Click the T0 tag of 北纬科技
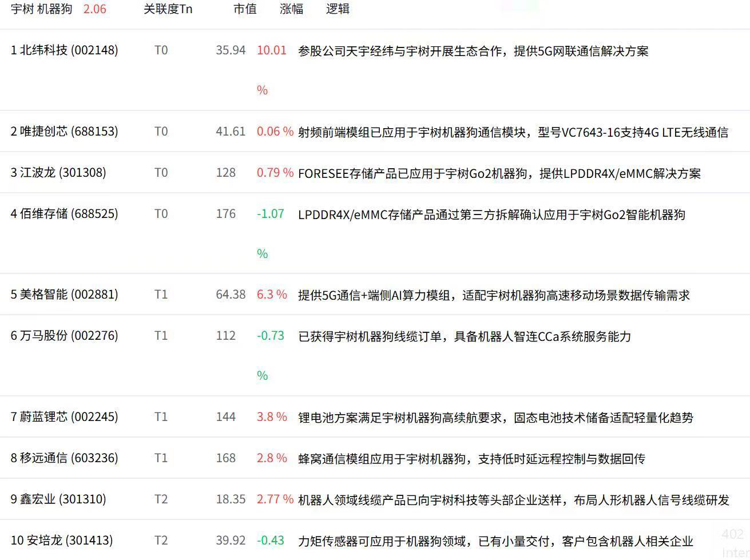This screenshot has height=560, width=750. click(x=161, y=50)
